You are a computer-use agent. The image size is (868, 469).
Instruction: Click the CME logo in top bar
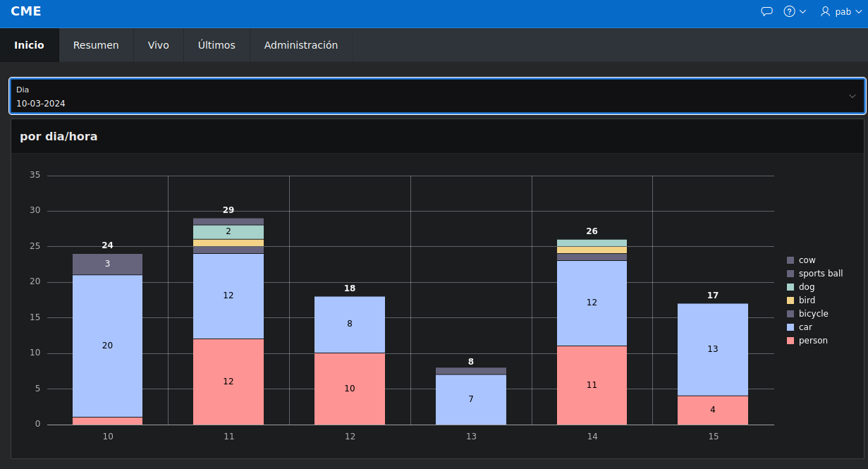tap(25, 11)
